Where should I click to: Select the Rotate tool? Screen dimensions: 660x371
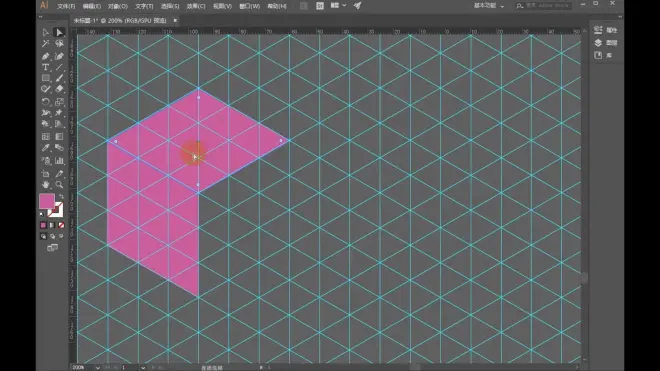coord(46,101)
